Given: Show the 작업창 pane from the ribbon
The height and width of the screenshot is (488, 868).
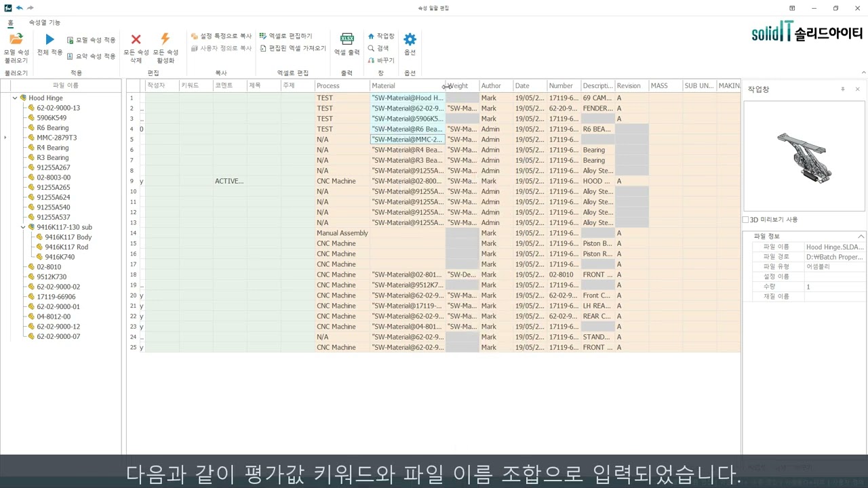Looking at the screenshot, I should [381, 36].
